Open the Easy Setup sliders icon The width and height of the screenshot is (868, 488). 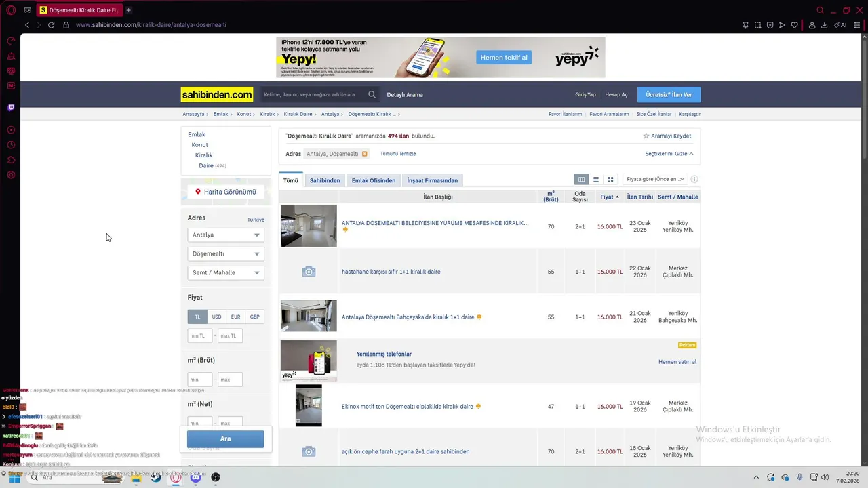(857, 25)
